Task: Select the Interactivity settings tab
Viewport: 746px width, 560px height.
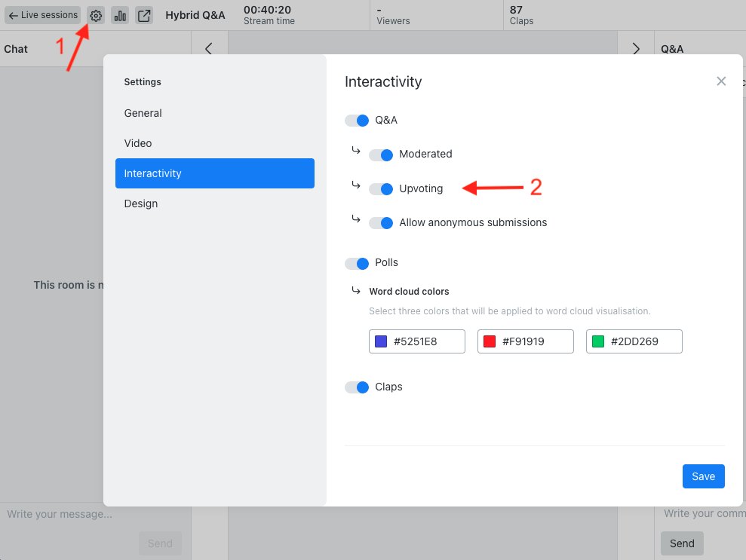Action: (x=215, y=173)
